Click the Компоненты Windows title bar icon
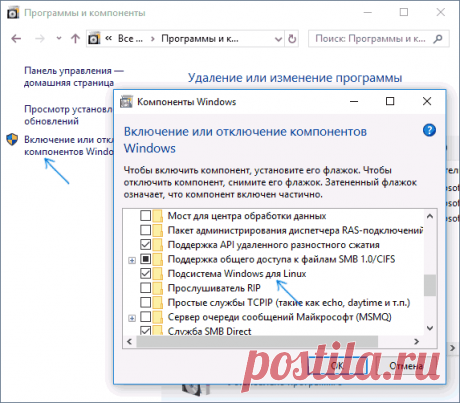This screenshot has height=403, width=460. [x=126, y=102]
